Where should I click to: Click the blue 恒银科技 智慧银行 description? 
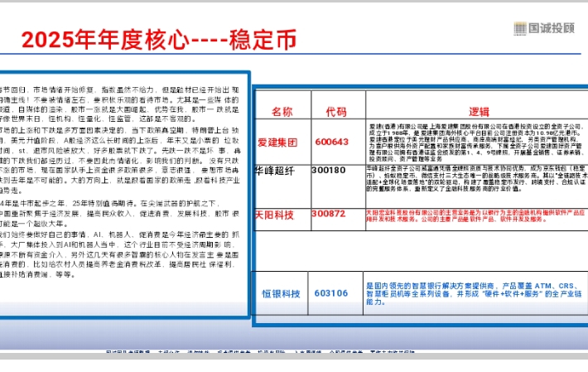click(474, 293)
